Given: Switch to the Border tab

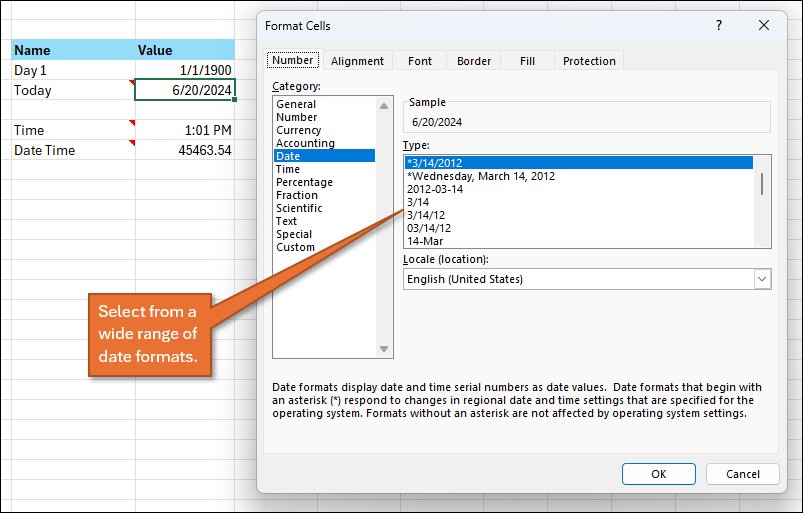Looking at the screenshot, I should 474,61.
